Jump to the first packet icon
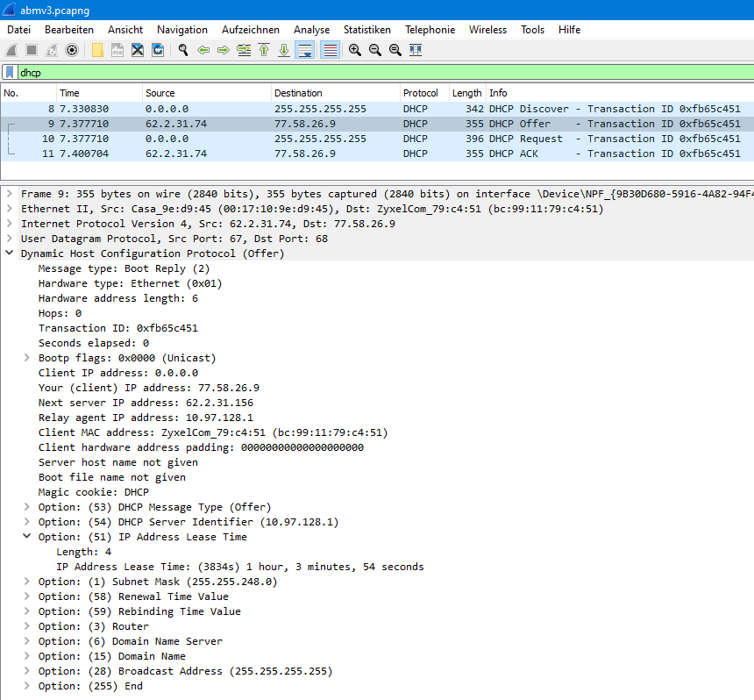The image size is (754, 700). pyautogui.click(x=263, y=50)
